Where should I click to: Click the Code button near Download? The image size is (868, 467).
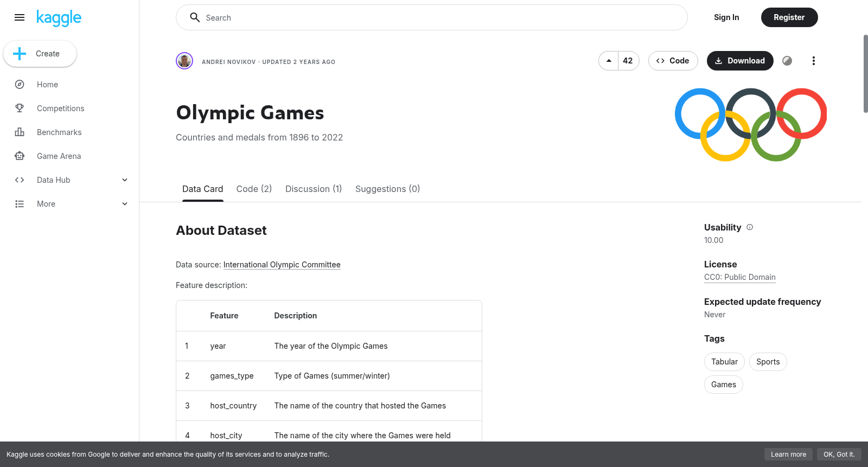[x=673, y=61]
